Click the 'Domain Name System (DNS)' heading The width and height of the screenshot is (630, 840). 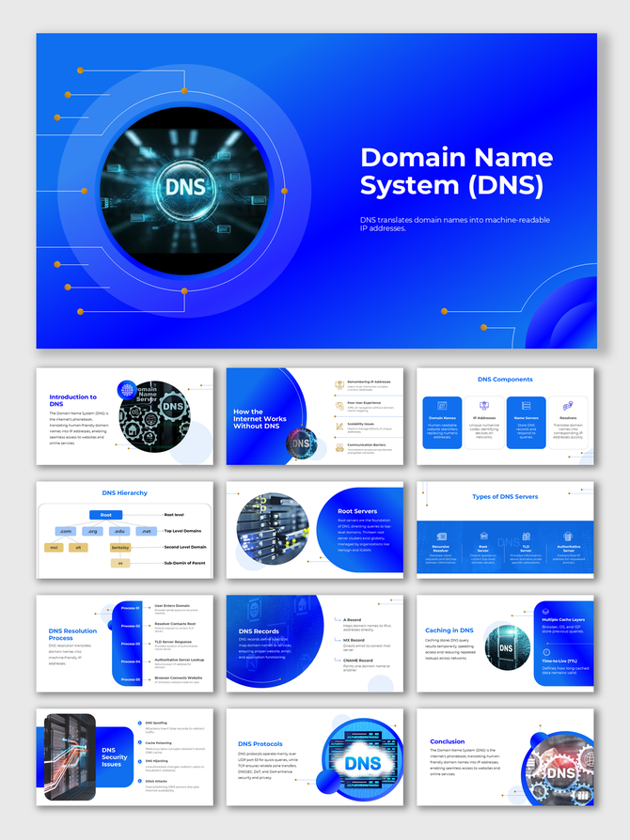pos(456,171)
